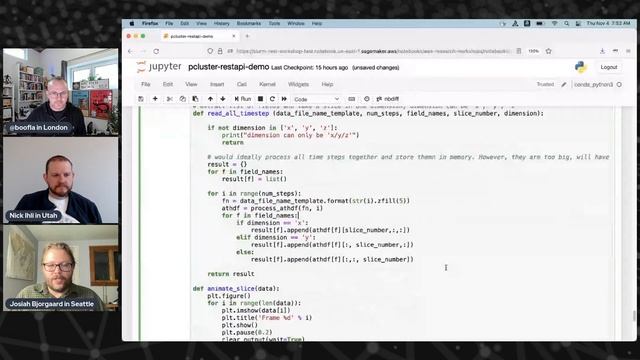The width and height of the screenshot is (640, 360).
Task: Click the shield tracking protection icon
Action: (210, 51)
